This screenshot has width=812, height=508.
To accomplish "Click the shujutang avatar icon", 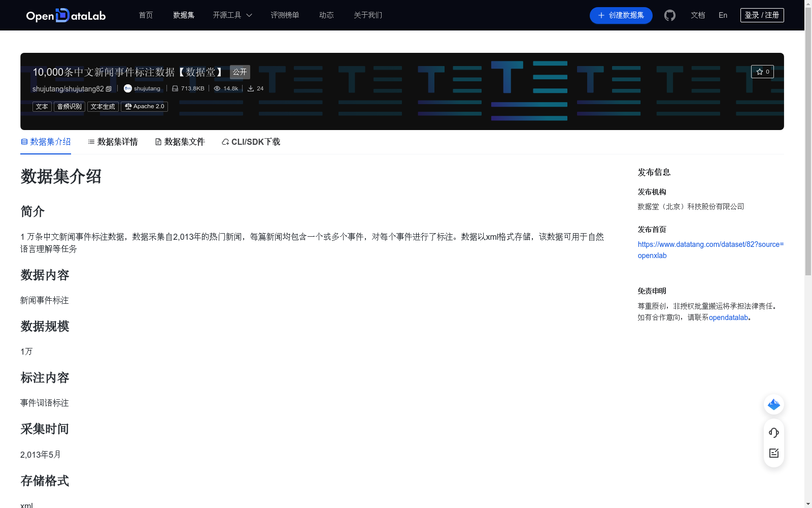I will [x=128, y=88].
